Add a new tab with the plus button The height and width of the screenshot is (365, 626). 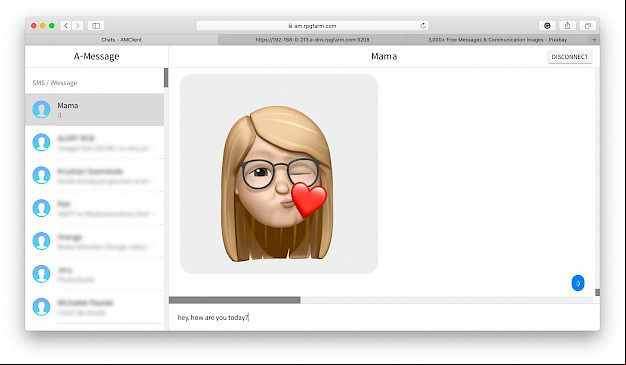click(594, 40)
